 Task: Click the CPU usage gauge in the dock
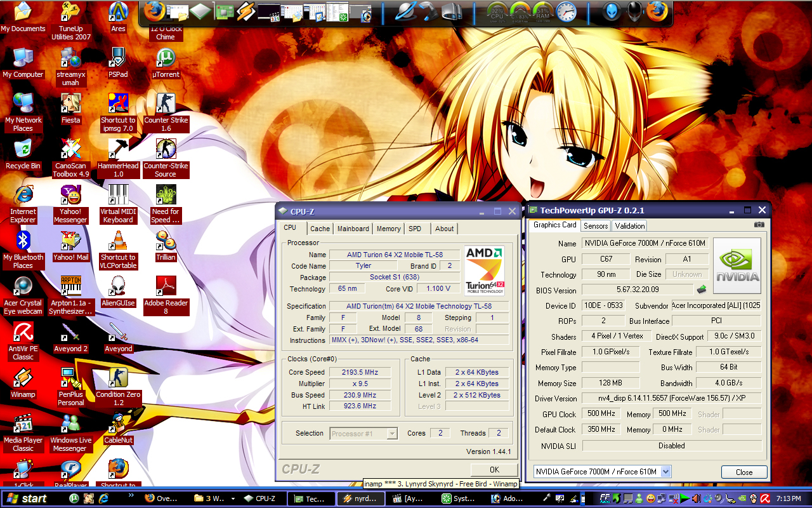[x=497, y=11]
